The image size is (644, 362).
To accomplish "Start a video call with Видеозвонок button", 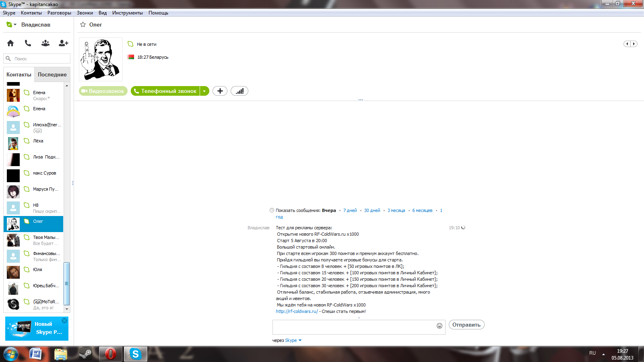I will point(103,91).
